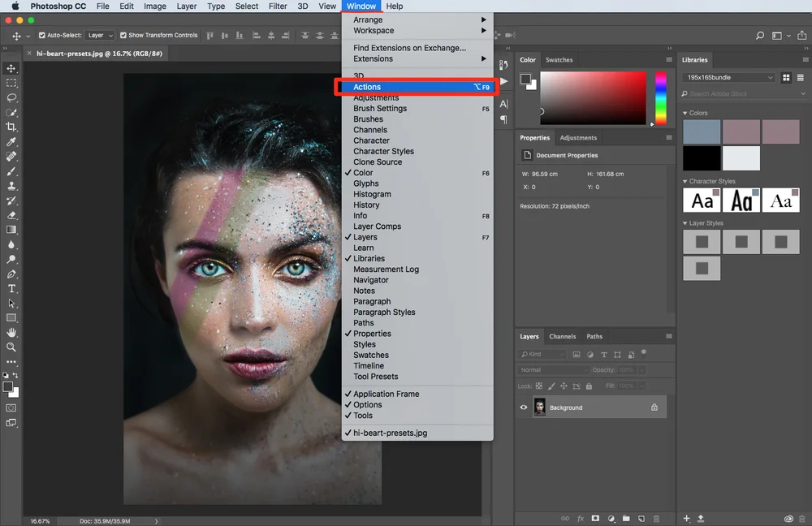
Task: Select the Move tool in toolbar
Action: tap(11, 68)
